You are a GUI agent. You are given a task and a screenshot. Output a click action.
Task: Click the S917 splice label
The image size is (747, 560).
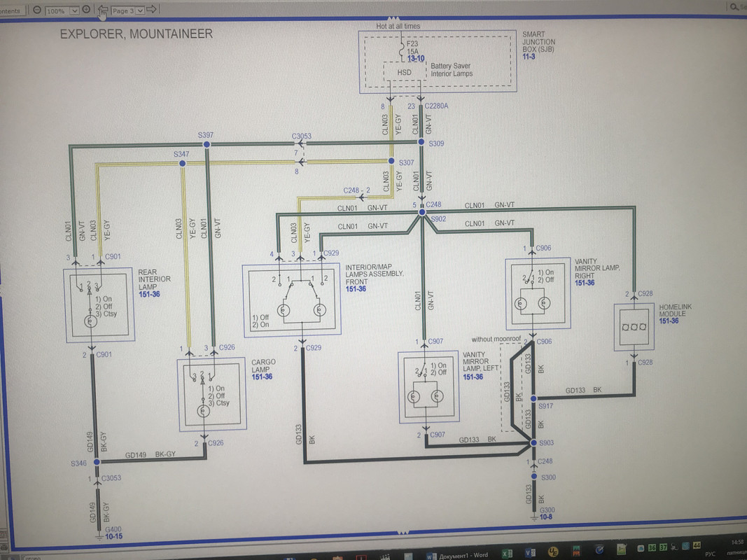click(x=545, y=406)
